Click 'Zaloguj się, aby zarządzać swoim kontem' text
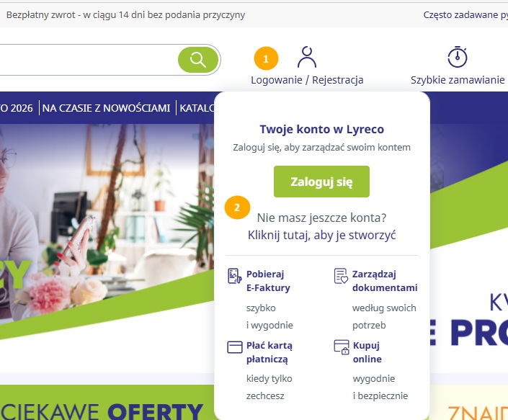 [321, 148]
